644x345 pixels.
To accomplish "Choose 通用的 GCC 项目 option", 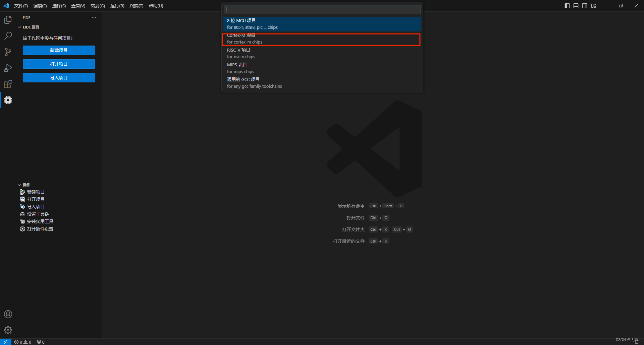I will tap(322, 83).
